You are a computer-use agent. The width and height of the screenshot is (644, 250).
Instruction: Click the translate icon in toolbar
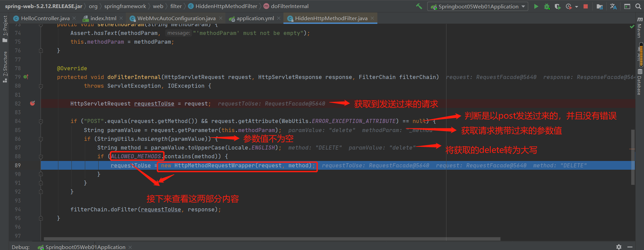coord(613,6)
